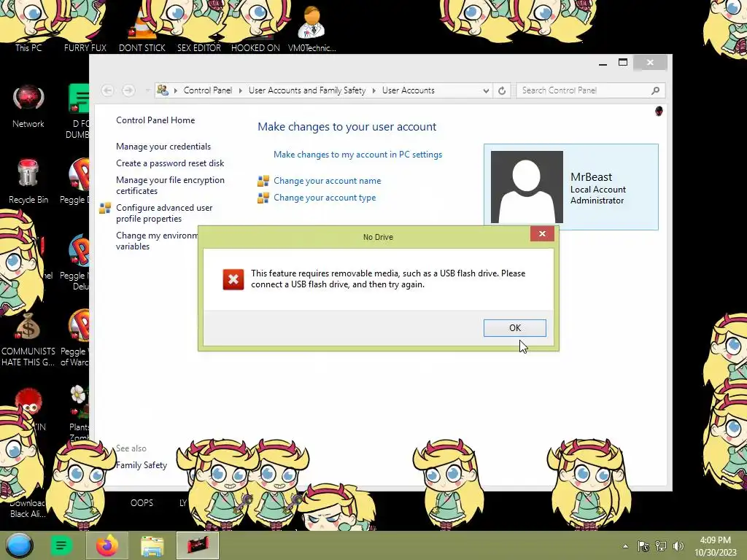Close the No Drive dialog
Viewport: 747px width, 560px height.
coord(542,233)
